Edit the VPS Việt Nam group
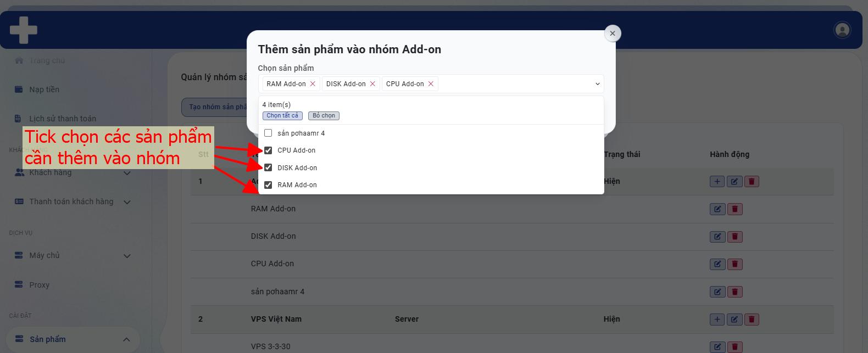 pos(735,319)
